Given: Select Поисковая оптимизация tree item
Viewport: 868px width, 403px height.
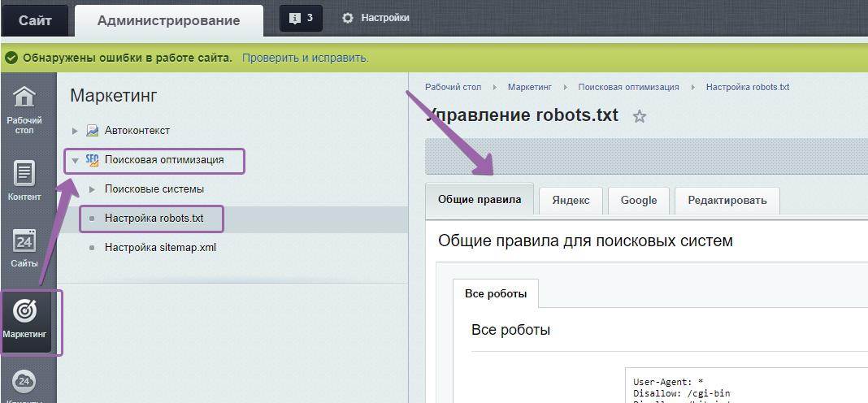Looking at the screenshot, I should coord(164,160).
